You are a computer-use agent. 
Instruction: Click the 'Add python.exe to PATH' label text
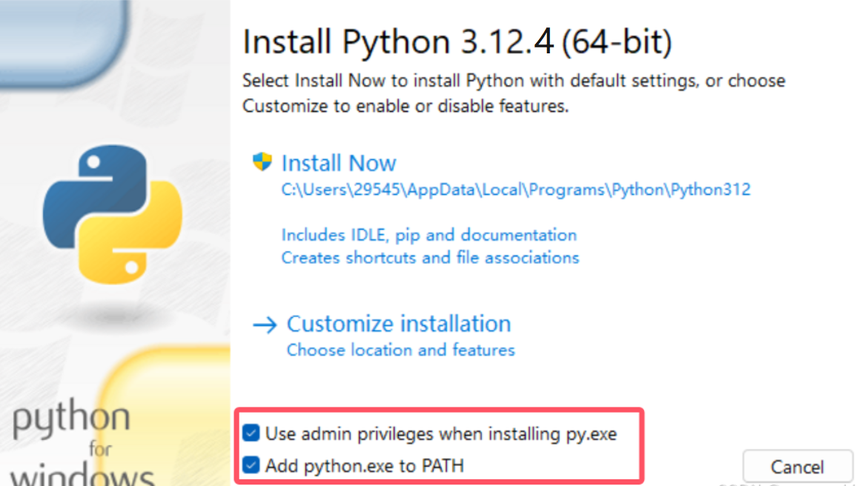364,466
